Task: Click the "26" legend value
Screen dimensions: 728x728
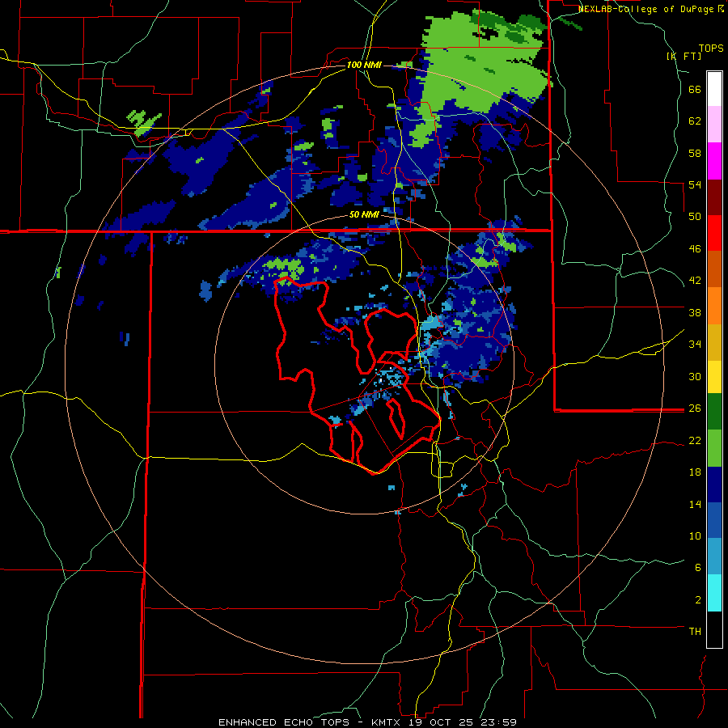Action: click(x=695, y=408)
